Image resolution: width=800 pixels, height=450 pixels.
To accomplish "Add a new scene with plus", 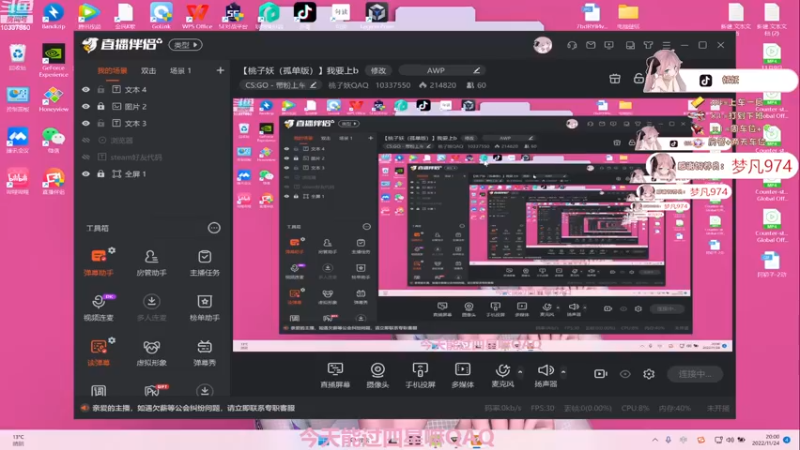I will [x=220, y=70].
